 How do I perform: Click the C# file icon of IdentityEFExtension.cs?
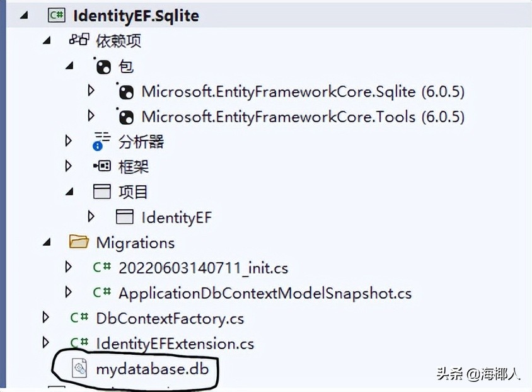click(x=79, y=342)
